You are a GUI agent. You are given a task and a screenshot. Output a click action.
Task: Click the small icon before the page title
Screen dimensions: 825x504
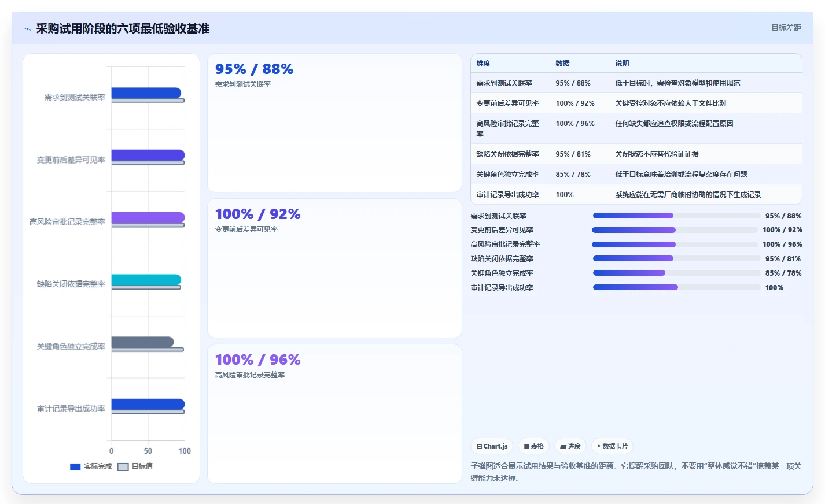pos(27,29)
